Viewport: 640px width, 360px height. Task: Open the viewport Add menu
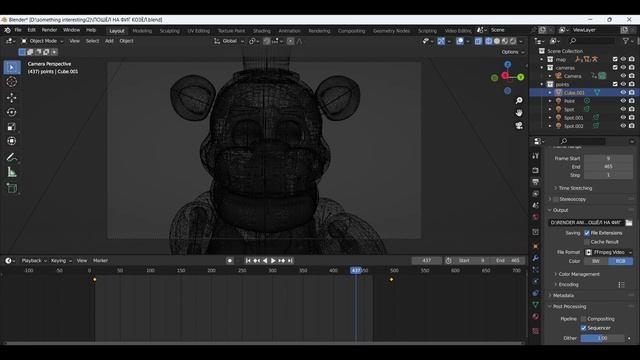coord(109,41)
